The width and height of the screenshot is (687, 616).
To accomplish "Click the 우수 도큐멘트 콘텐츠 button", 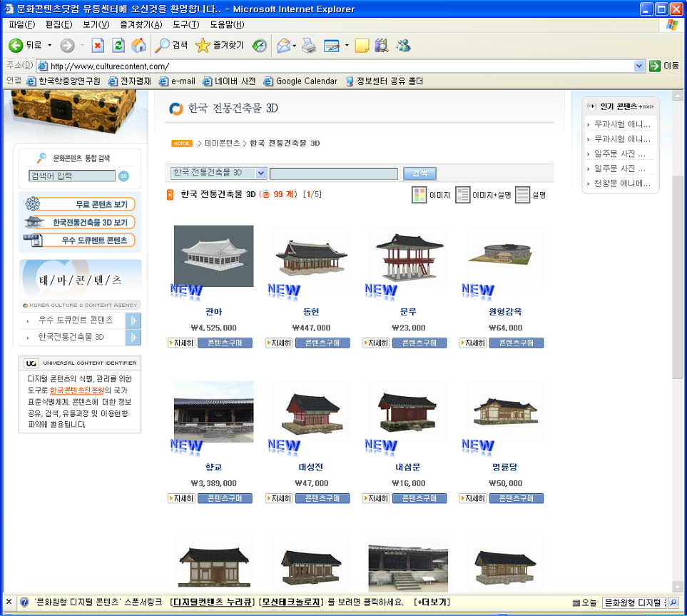I will (x=81, y=241).
